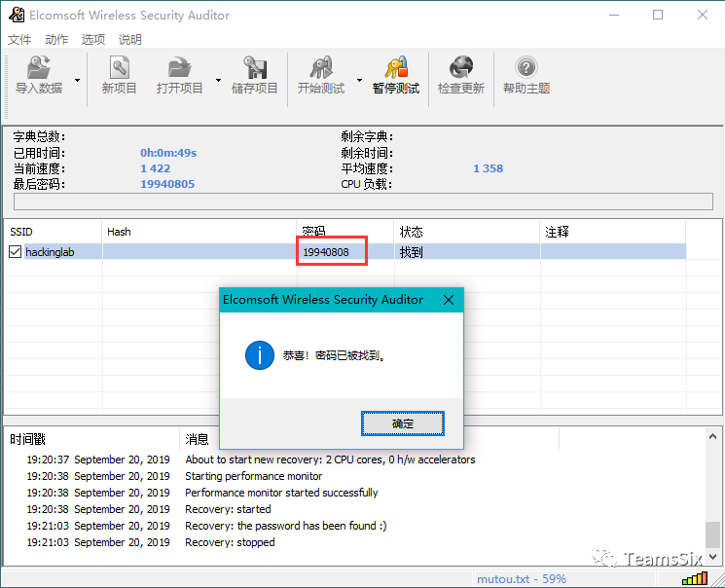The height and width of the screenshot is (588, 725).
Task: Pause the test using 暂停测试 icon
Action: (396, 67)
